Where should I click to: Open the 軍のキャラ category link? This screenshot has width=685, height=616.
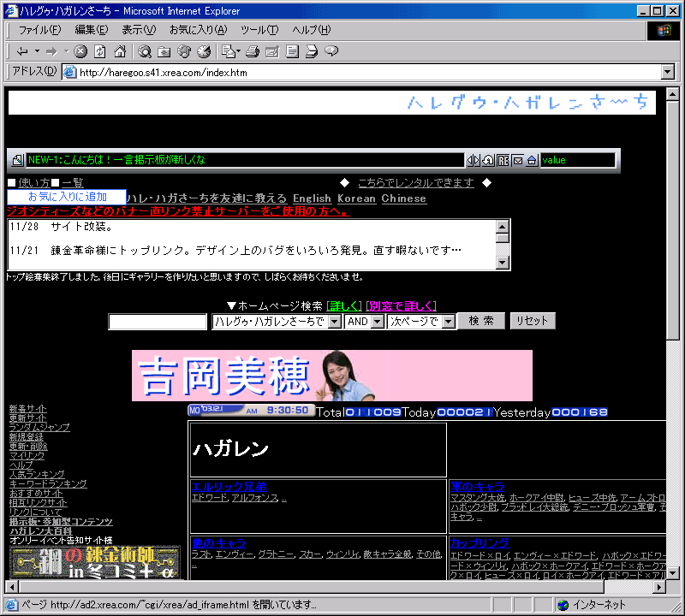(x=477, y=486)
